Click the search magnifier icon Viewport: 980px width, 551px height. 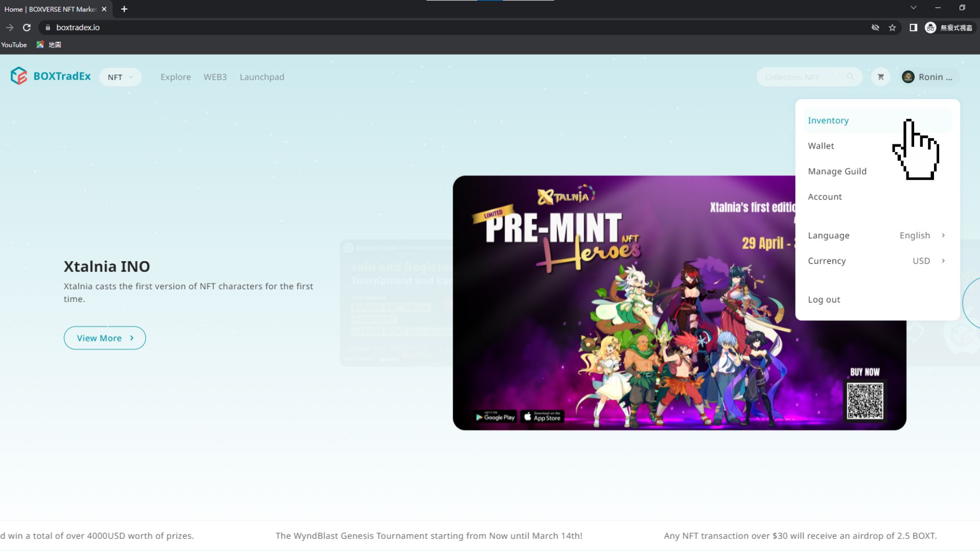tap(850, 77)
